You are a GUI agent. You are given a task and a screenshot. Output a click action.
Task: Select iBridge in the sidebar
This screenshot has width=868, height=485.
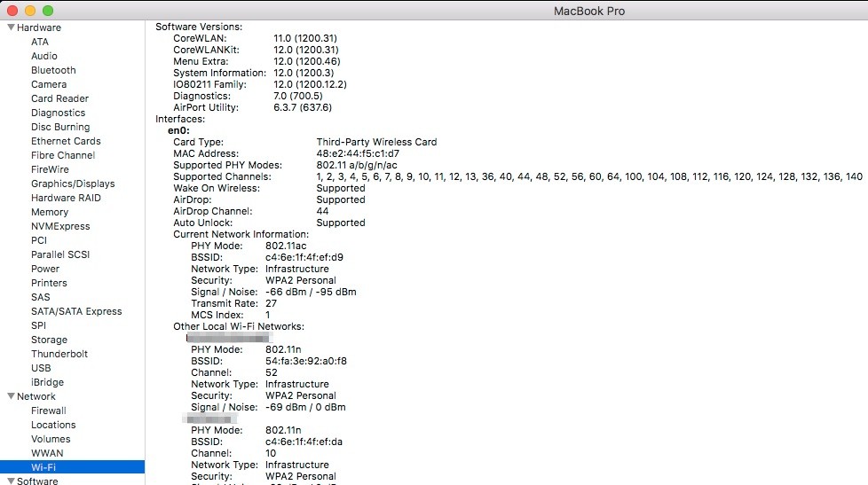click(48, 382)
